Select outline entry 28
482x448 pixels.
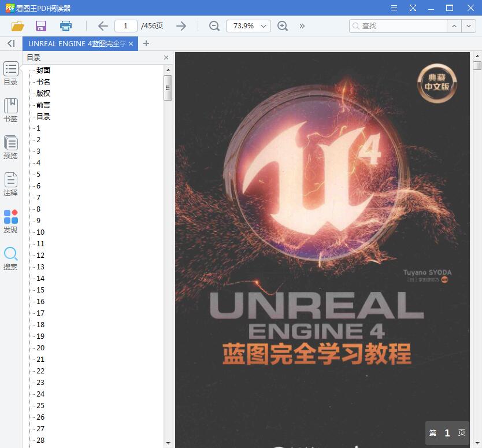coord(40,440)
